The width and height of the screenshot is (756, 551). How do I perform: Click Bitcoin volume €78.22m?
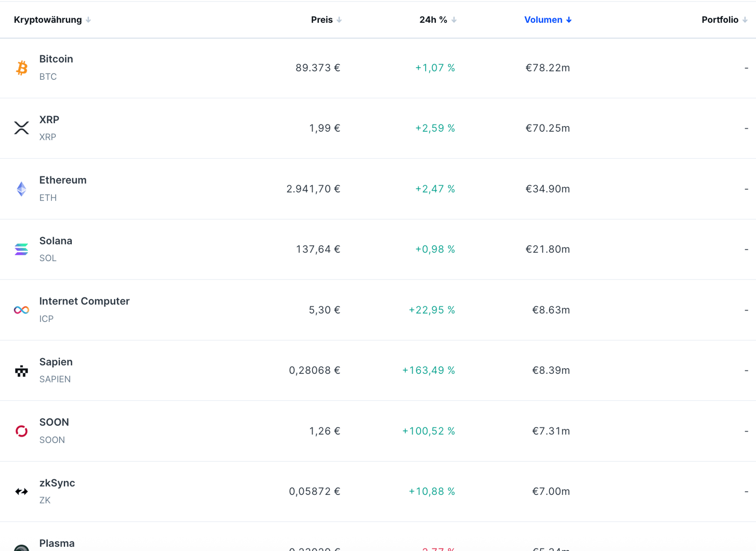coord(548,68)
